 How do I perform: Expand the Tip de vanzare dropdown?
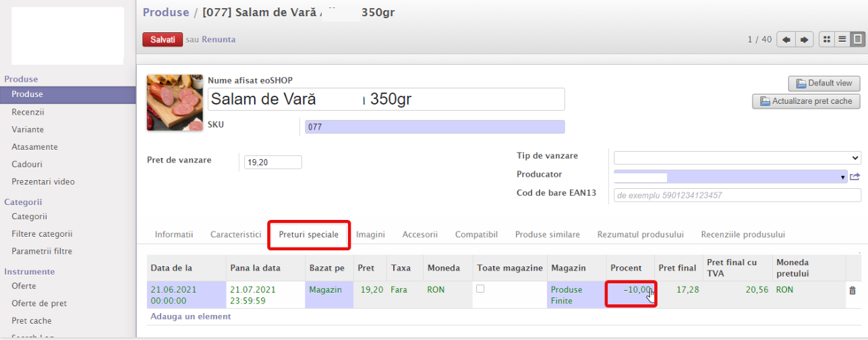(x=736, y=157)
